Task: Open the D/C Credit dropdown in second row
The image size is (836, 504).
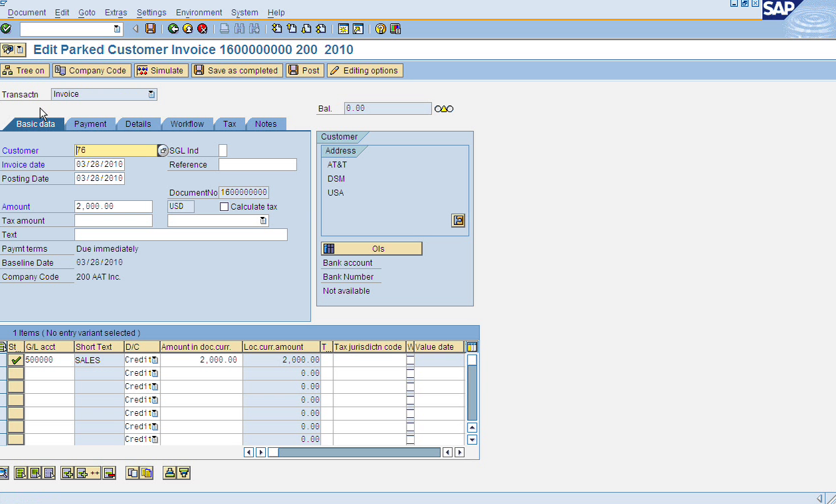Action: 155,373
